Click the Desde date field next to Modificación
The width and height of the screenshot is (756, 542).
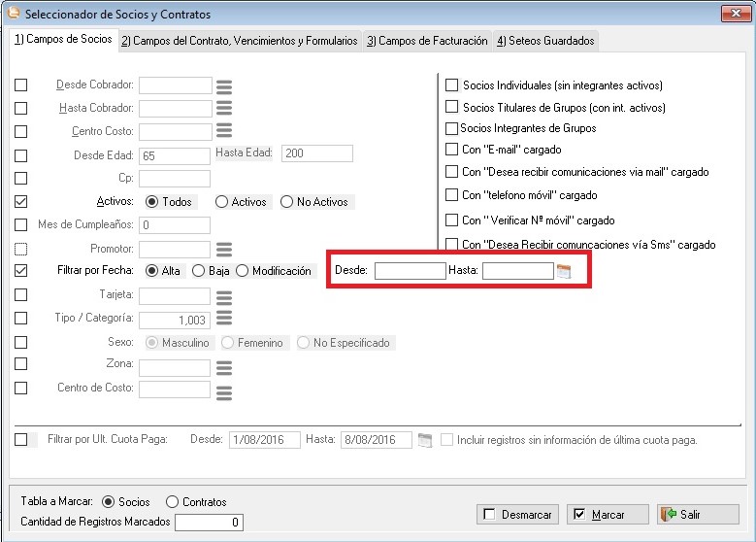pyautogui.click(x=410, y=271)
